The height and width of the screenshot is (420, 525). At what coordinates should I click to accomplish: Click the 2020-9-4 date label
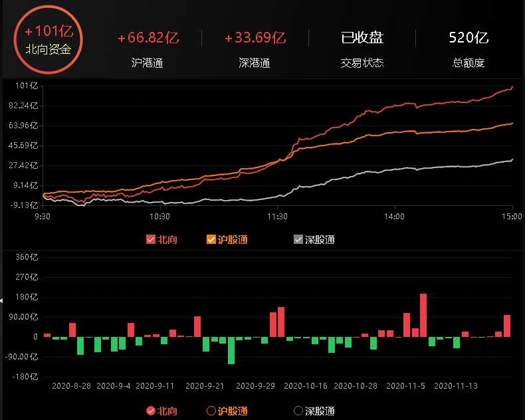coord(114,386)
